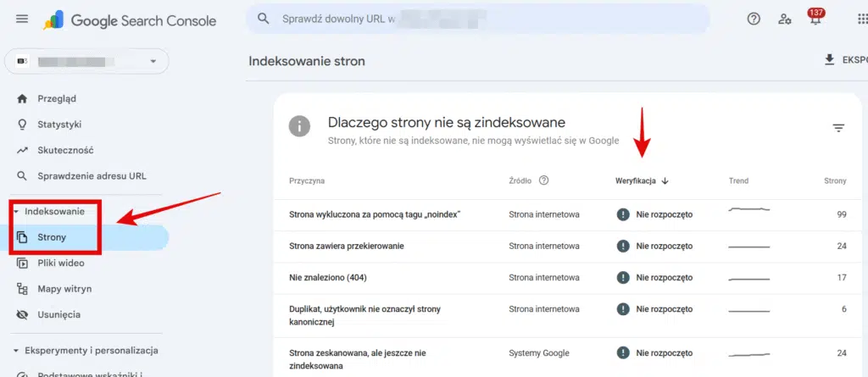The image size is (868, 377).
Task: Open Mapy witryn
Action: [x=64, y=289]
